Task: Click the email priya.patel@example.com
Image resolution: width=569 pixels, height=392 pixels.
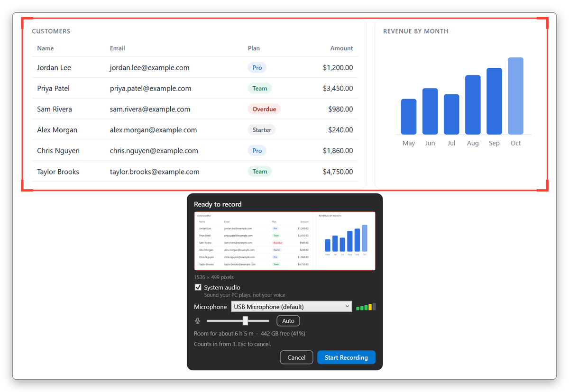Action: coord(150,88)
